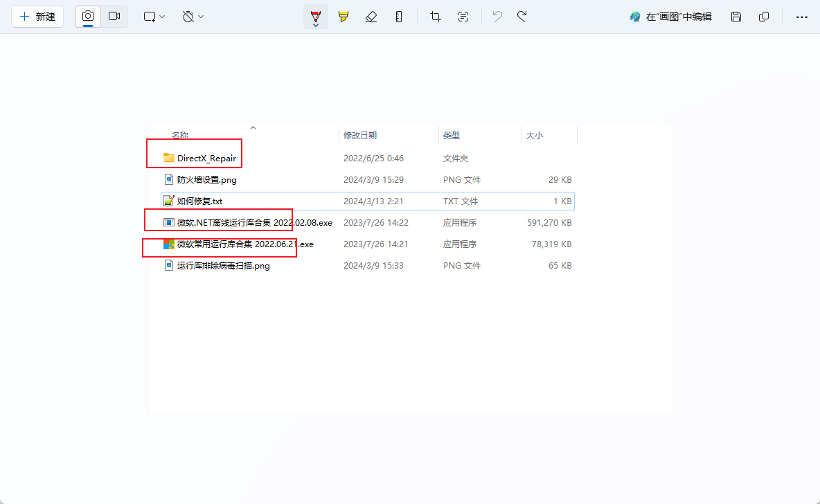
Task: Copy the snip to clipboard
Action: pyautogui.click(x=763, y=17)
